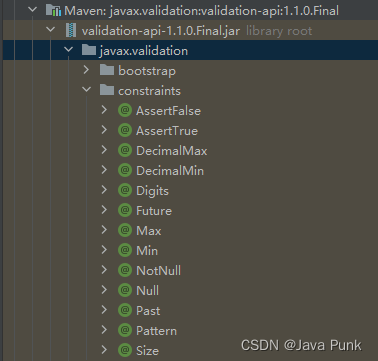This screenshot has height=361, width=378.
Task: Click the bootstrap folder icon
Action: coord(107,70)
